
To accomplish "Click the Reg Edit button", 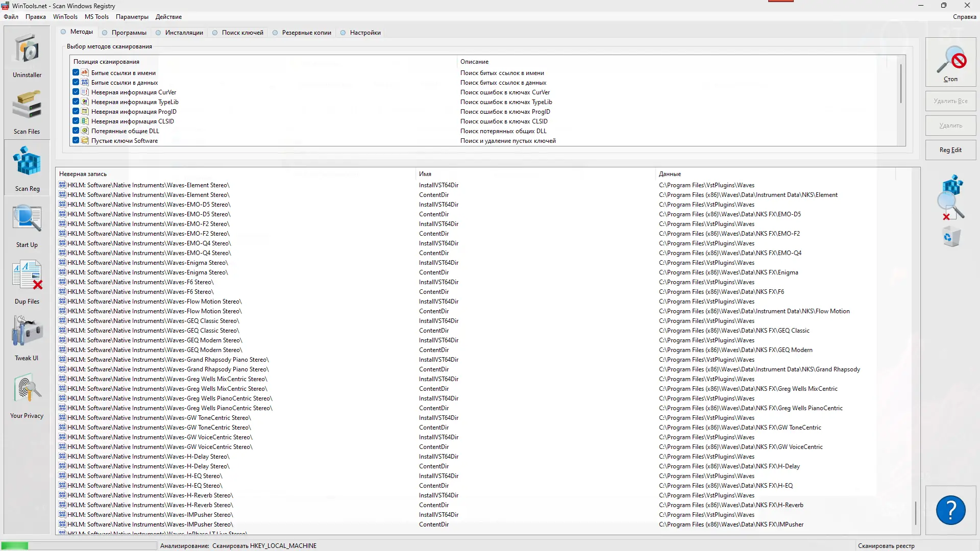I will tap(950, 150).
